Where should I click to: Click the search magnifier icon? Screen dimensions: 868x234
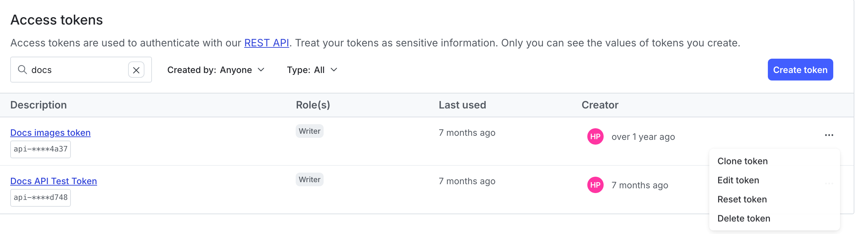pyautogui.click(x=22, y=70)
